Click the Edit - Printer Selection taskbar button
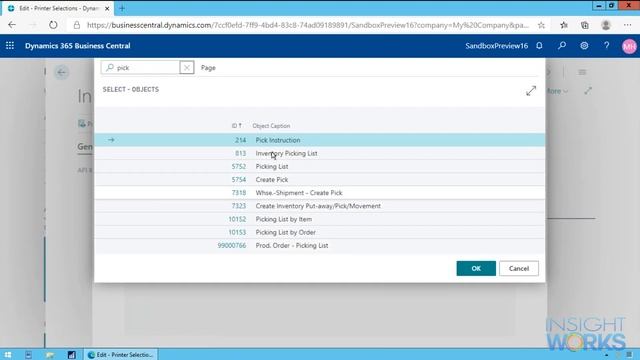Image resolution: width=640 pixels, height=360 pixels. tap(121, 355)
